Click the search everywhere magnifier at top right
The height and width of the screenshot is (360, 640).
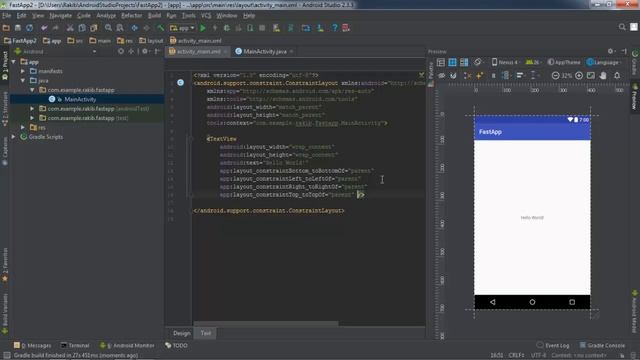pyautogui.click(x=622, y=27)
